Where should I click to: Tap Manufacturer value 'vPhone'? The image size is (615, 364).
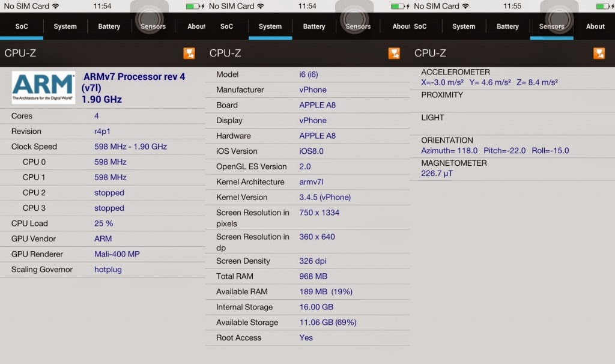click(x=313, y=90)
